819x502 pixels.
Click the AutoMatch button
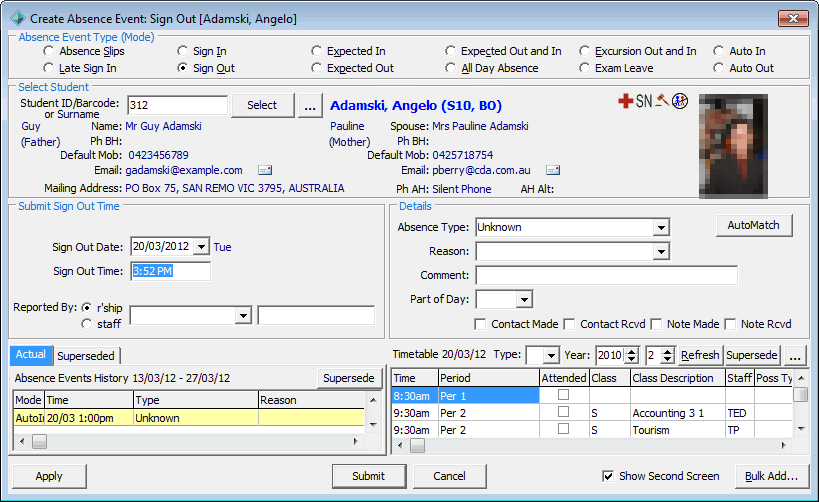point(754,225)
